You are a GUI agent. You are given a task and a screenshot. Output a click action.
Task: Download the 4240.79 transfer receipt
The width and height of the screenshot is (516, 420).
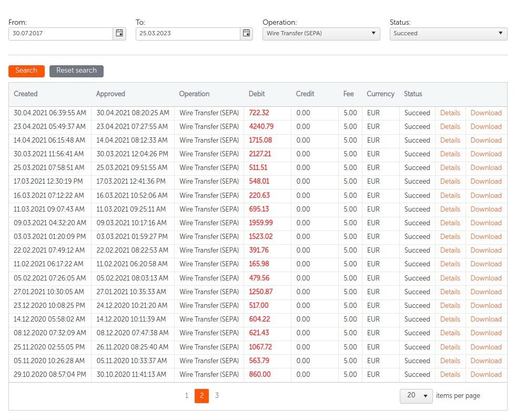tap(485, 126)
